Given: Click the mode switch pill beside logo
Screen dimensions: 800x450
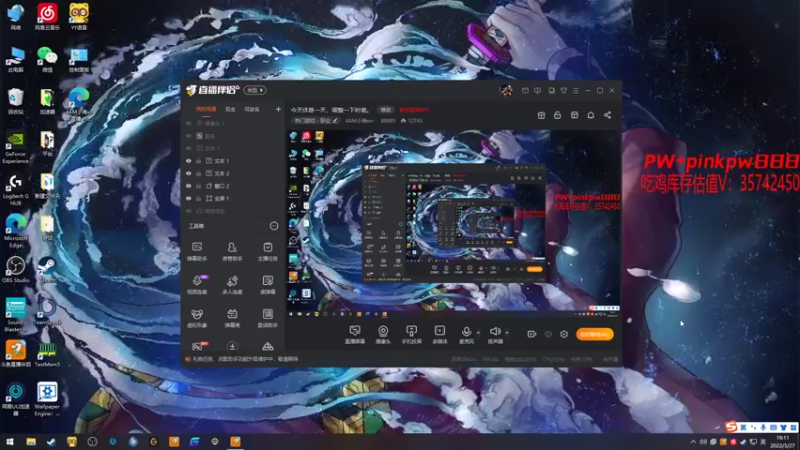Looking at the screenshot, I should pos(255,90).
